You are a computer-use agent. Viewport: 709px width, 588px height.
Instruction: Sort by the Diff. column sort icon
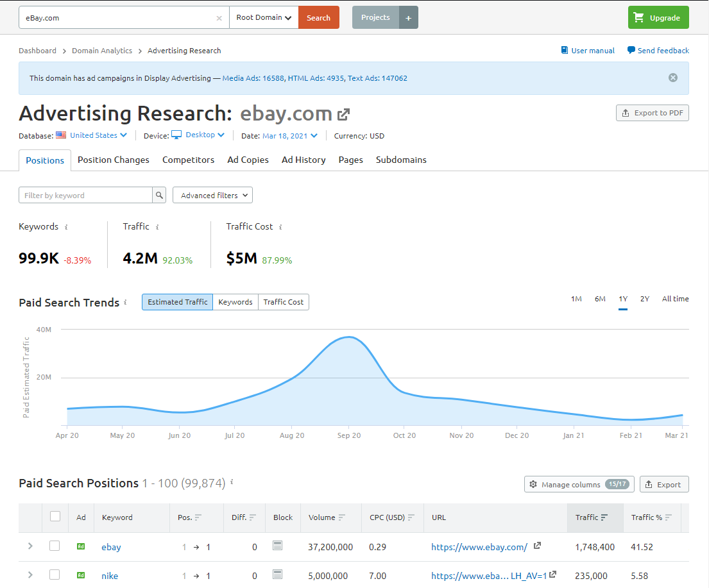click(x=252, y=517)
